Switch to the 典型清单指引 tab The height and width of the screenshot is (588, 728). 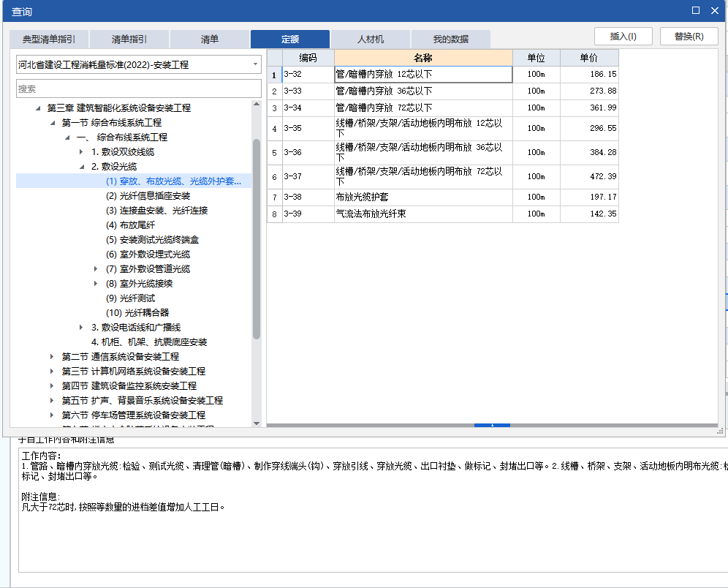[x=49, y=39]
